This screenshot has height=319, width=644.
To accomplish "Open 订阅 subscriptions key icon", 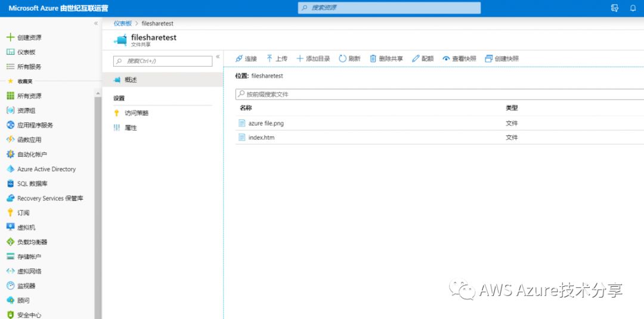I will coord(10,213).
